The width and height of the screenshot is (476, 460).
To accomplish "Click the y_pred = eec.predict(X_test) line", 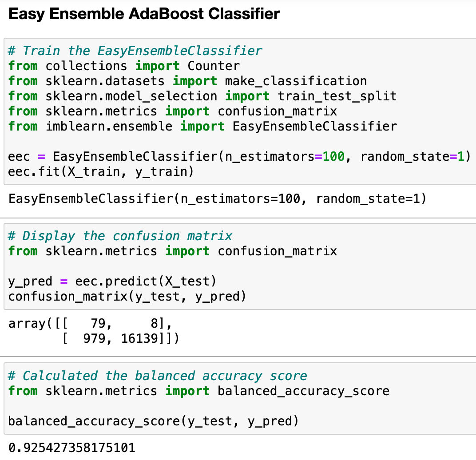I will (112, 281).
